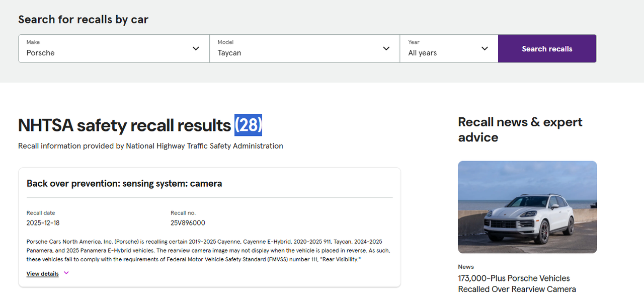Image resolution: width=644 pixels, height=295 pixels.
Task: Open the Make dropdown showing Porsche
Action: (114, 48)
